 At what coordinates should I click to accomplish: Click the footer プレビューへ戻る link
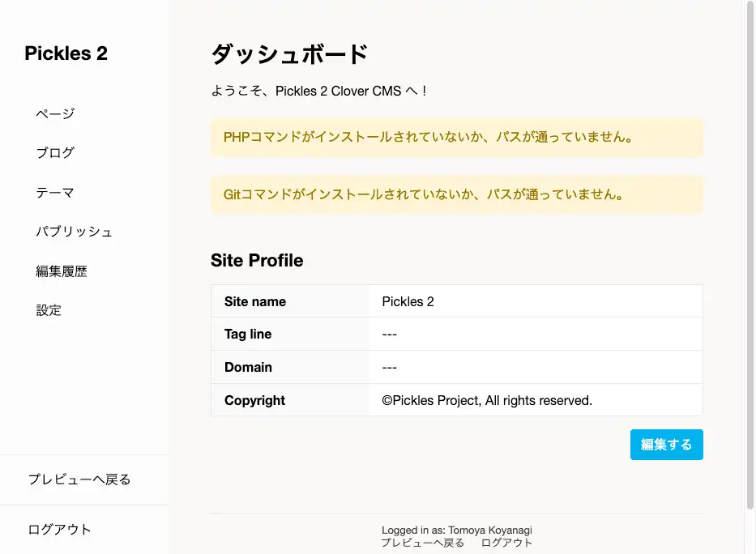pyautogui.click(x=422, y=543)
